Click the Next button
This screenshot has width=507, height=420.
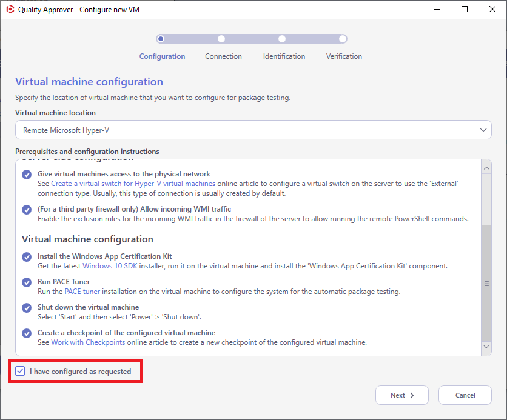pos(402,395)
